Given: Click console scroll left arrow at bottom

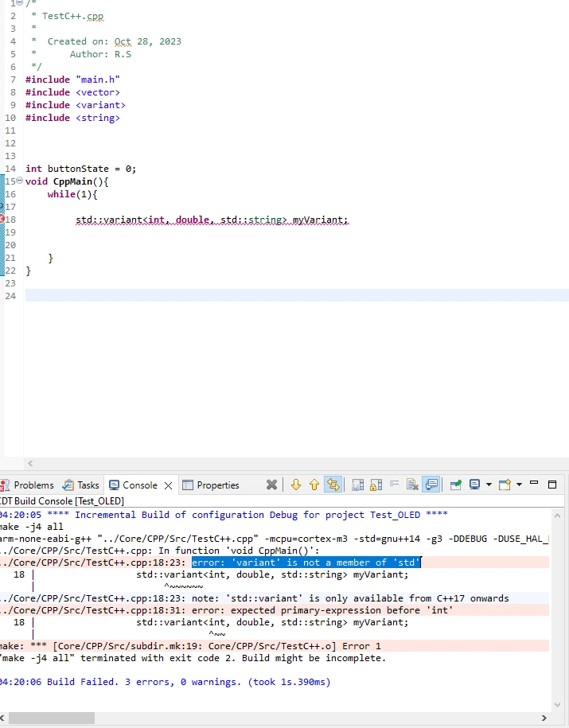Looking at the screenshot, I should coord(2,718).
